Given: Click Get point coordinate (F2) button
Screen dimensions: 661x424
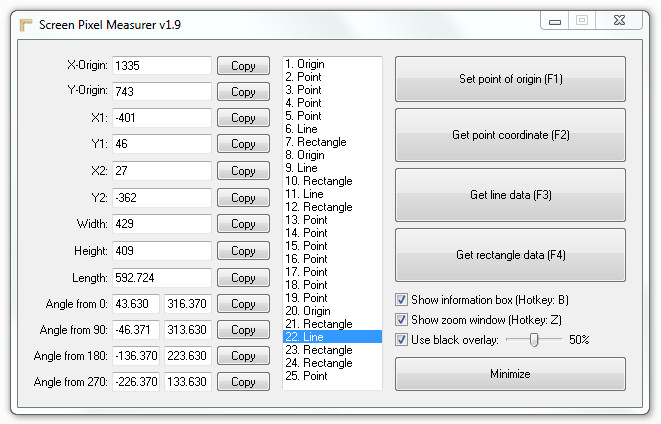Looking at the screenshot, I should [510, 135].
